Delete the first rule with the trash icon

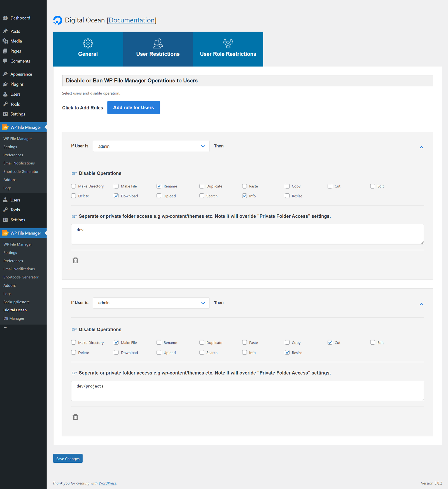pos(75,260)
